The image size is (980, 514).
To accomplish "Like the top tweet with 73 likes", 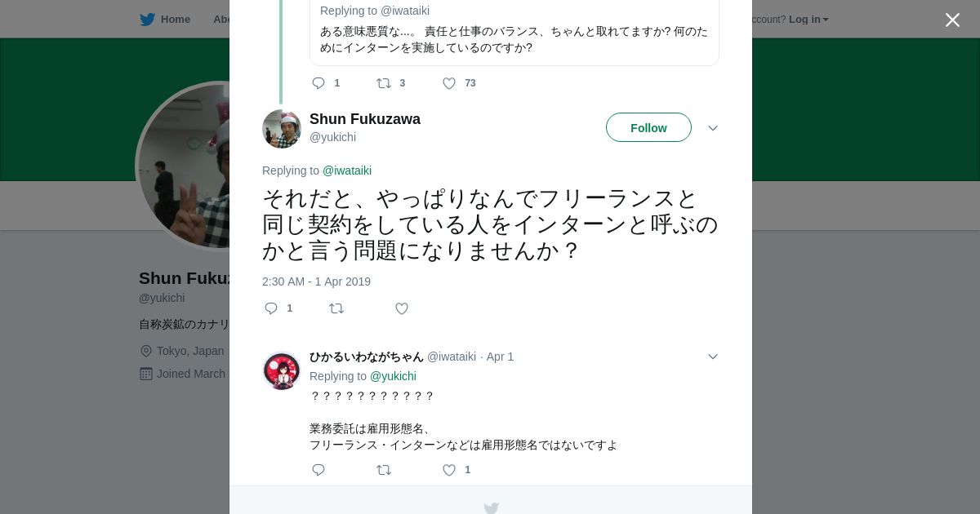I will pos(449,83).
